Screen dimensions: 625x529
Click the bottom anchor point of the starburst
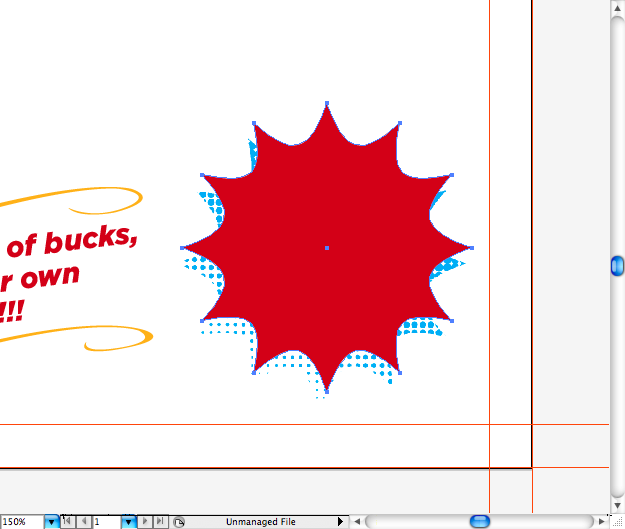tap(327, 392)
